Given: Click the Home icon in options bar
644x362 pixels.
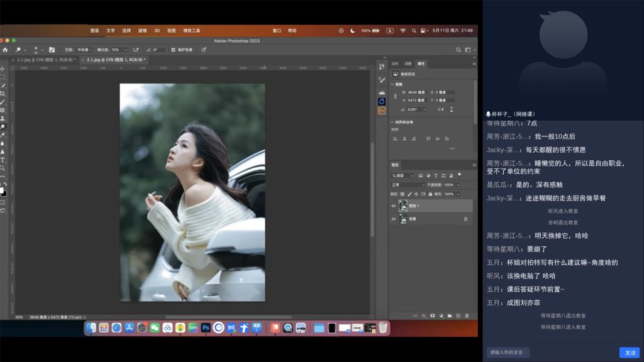Looking at the screenshot, I should [6, 50].
